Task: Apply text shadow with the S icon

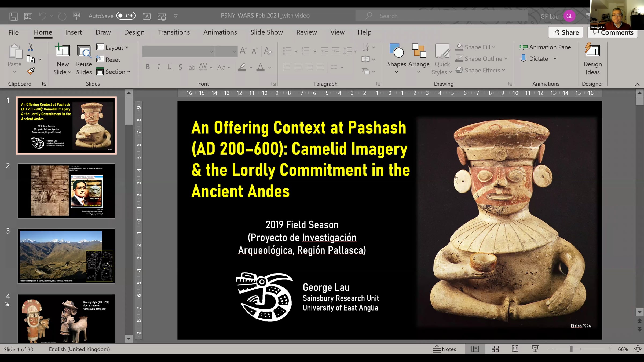Action: point(180,67)
